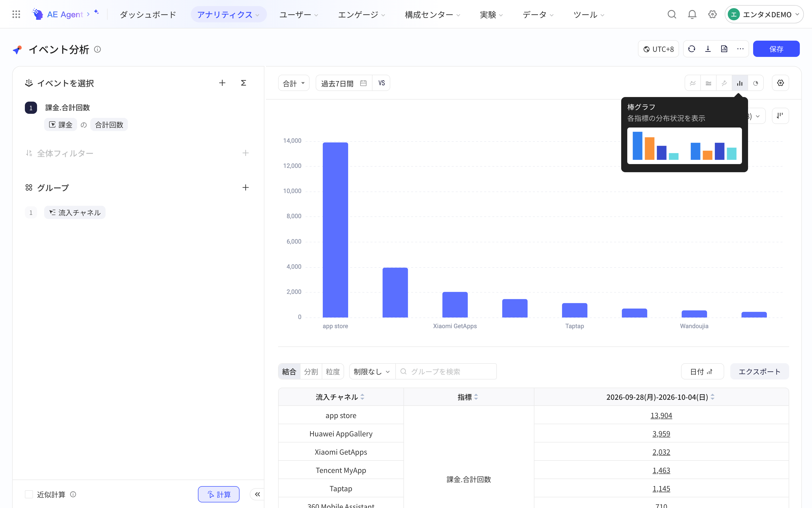Switch to pie chart view

(756, 83)
